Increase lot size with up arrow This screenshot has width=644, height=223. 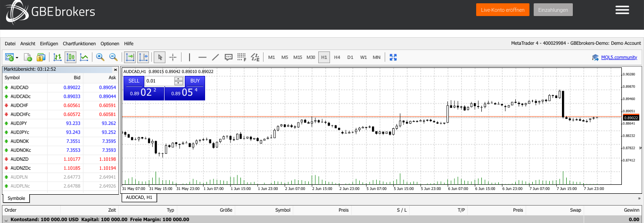tap(179, 78)
